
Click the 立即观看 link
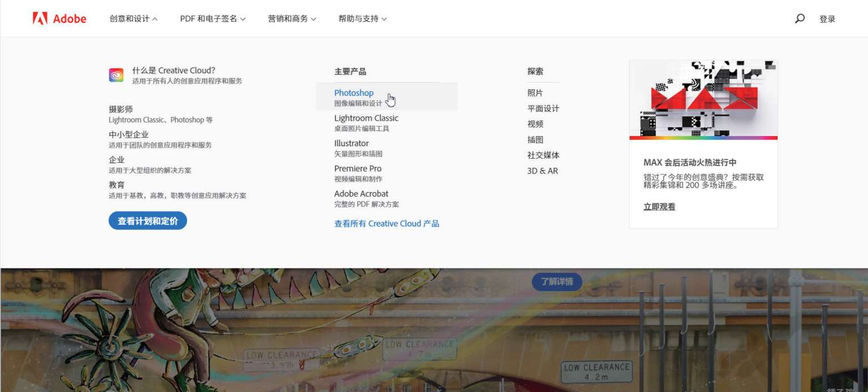tap(659, 207)
